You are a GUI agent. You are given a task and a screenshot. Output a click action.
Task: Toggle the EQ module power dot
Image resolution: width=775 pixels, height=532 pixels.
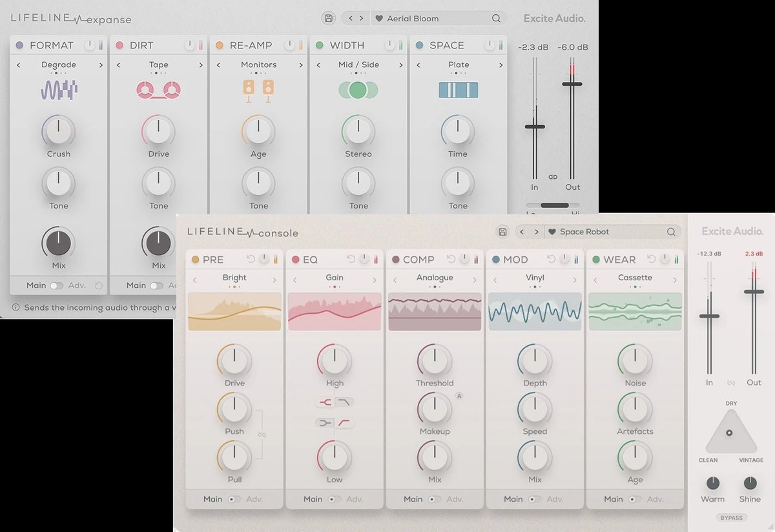coord(295,260)
